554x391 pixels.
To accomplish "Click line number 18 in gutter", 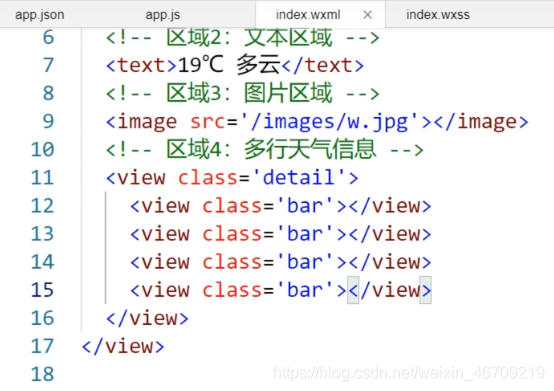I will point(42,374).
